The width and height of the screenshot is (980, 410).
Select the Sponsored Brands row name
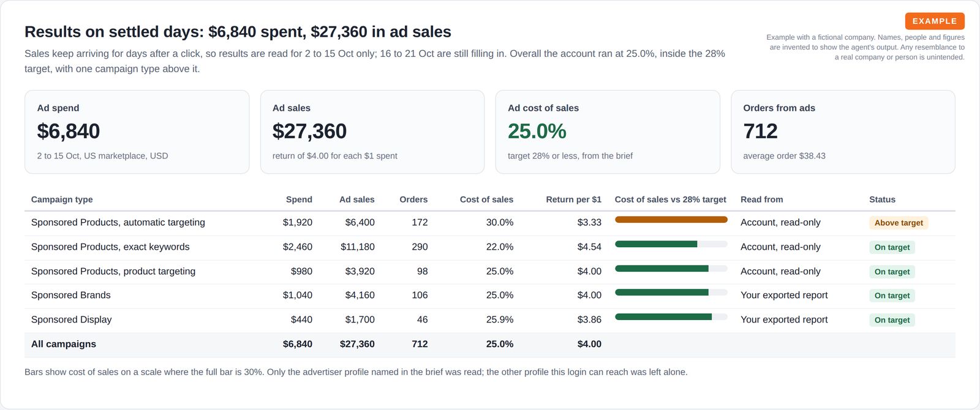pyautogui.click(x=71, y=295)
